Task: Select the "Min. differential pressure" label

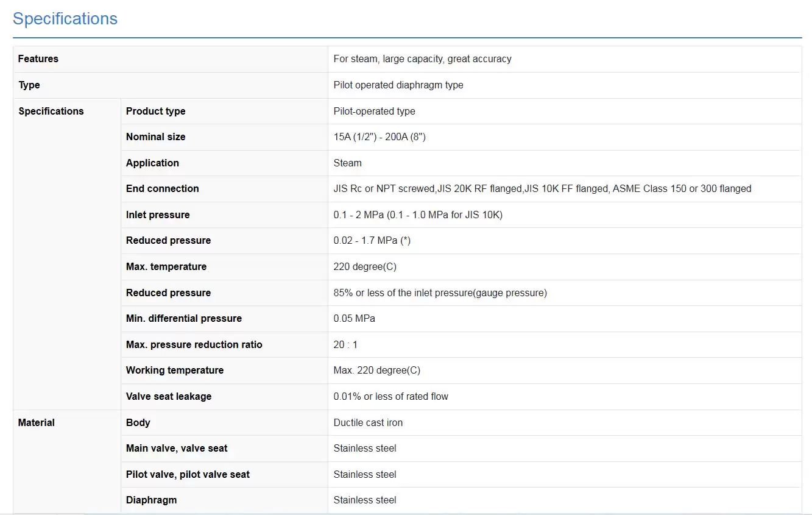Action: [184, 319]
